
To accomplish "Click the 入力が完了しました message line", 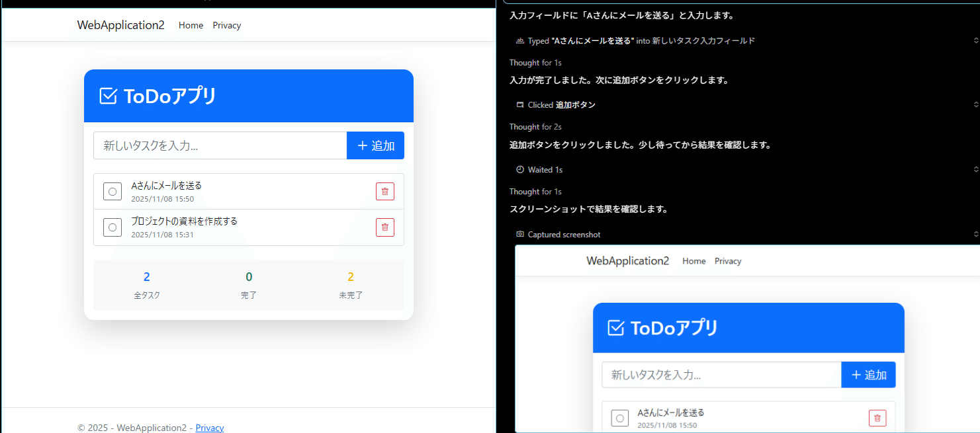I will pos(619,81).
